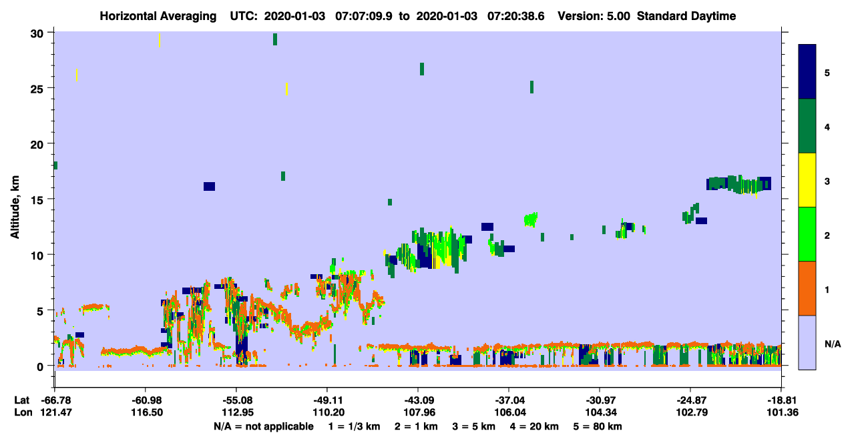Click the 'N/A = not applicable' legend text
Image resolution: width=868 pixels, height=445 pixels.
click(263, 426)
